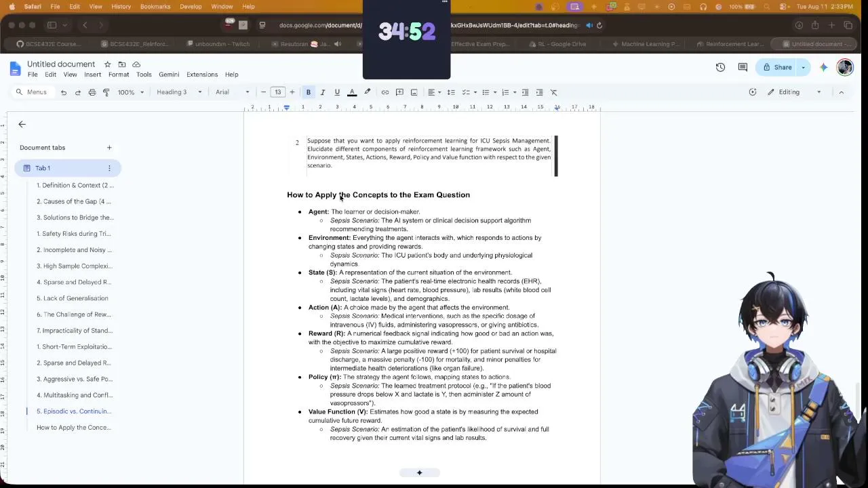Viewport: 868px width, 488px height.
Task: Open the version history clock icon
Action: coord(720,67)
